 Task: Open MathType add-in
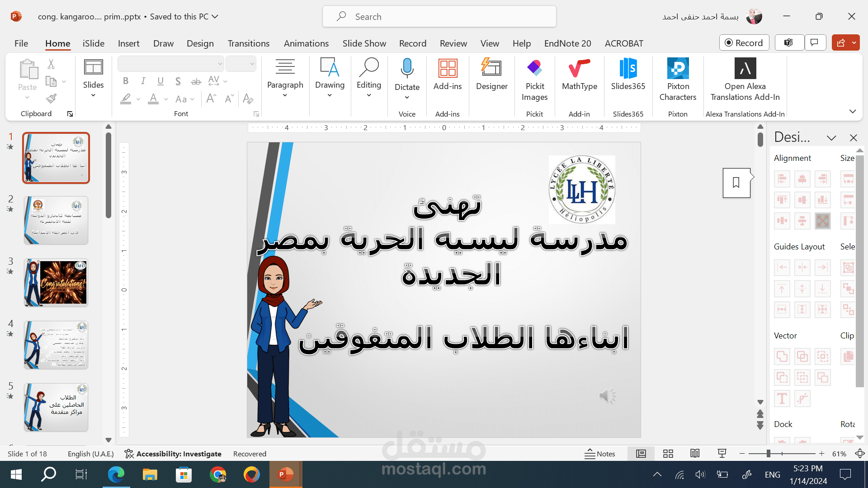click(580, 75)
